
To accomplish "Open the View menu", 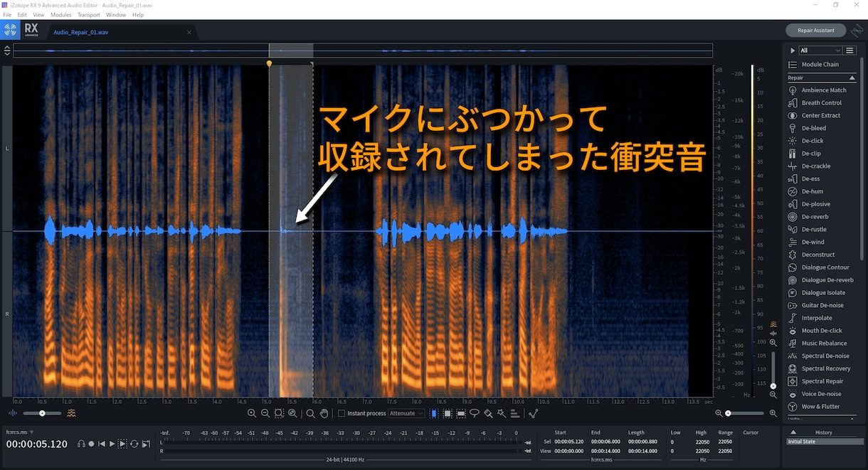I will coord(38,14).
